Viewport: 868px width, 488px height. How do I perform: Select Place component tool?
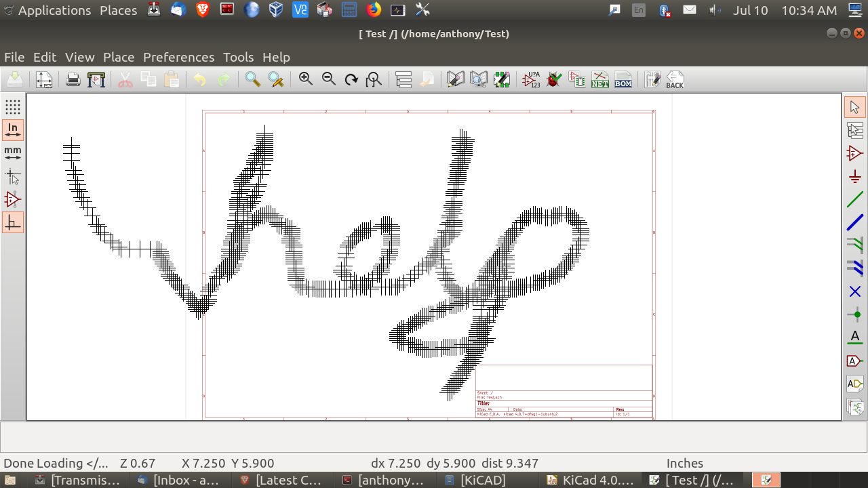(855, 153)
